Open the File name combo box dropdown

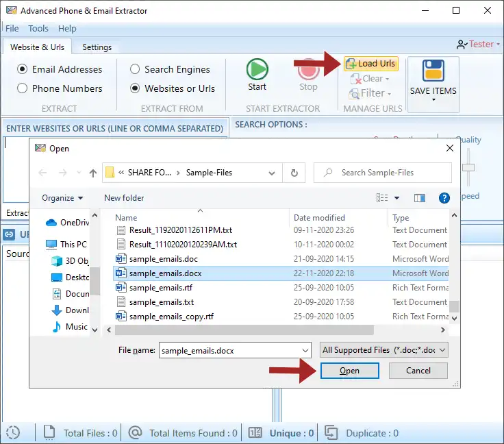pos(305,350)
